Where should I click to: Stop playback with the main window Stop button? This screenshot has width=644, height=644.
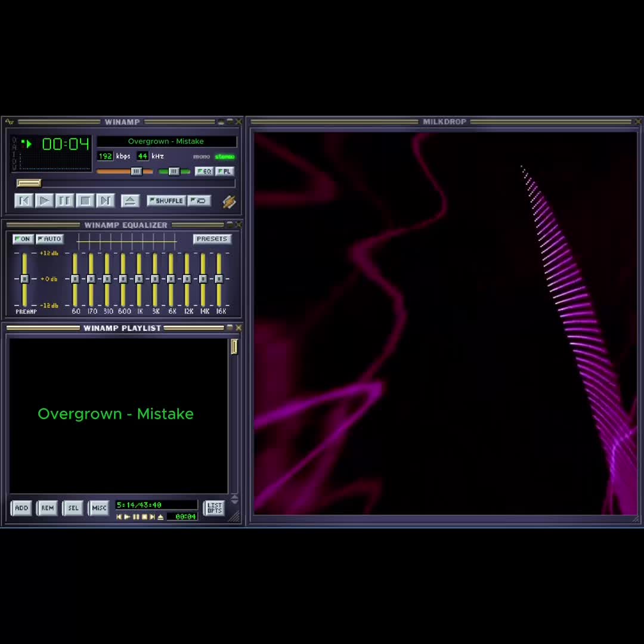pos(85,200)
